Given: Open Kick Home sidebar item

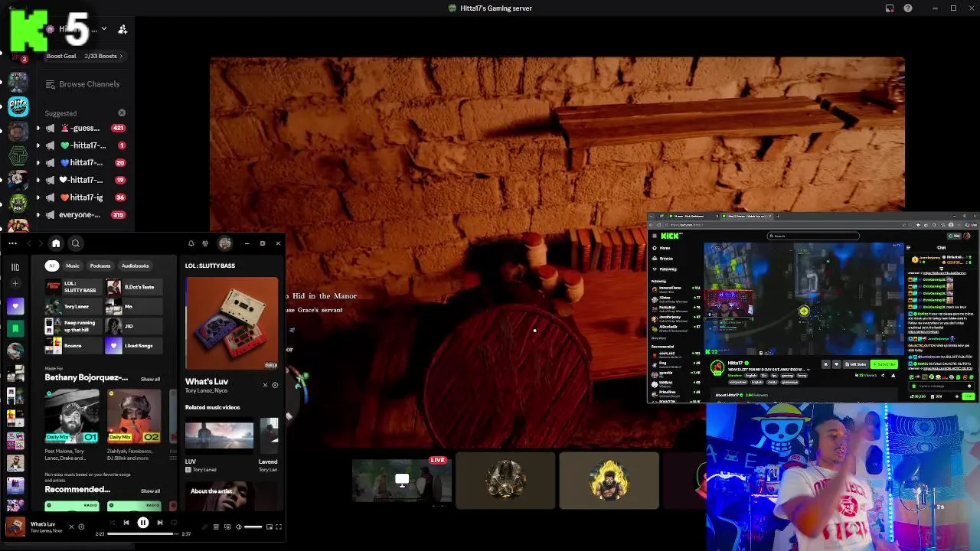Looking at the screenshot, I should point(665,248).
